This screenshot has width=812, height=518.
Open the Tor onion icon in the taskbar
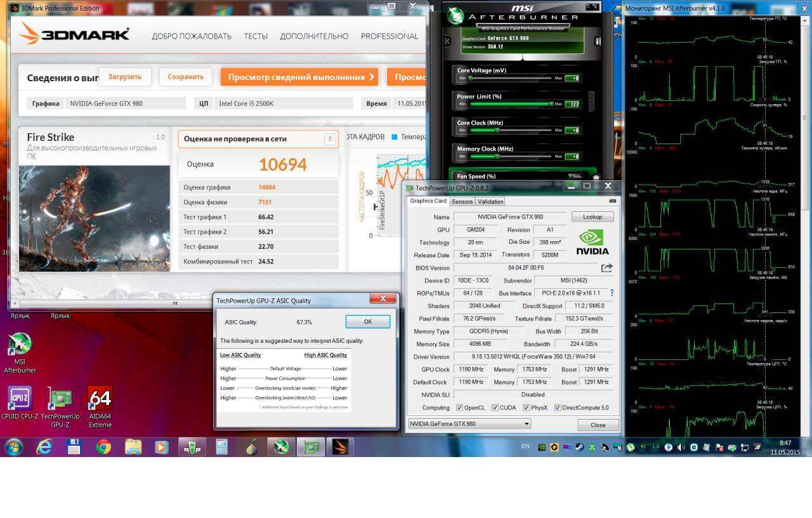[x=252, y=447]
